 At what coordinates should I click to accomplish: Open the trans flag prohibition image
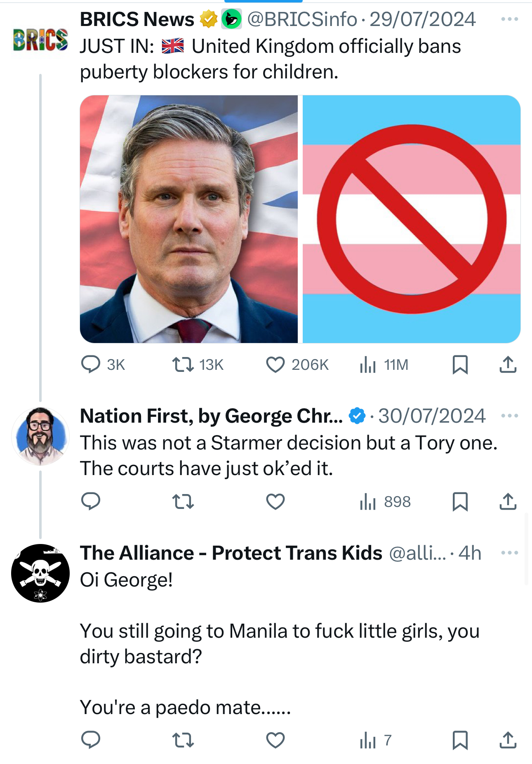[411, 219]
